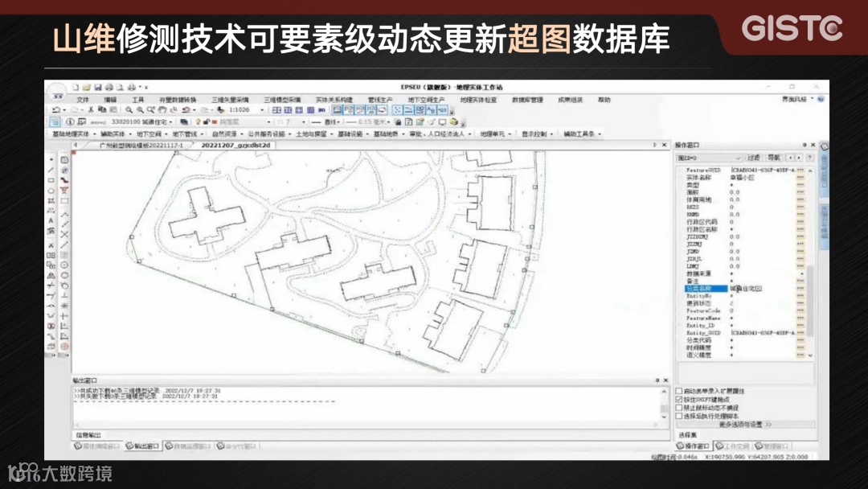The image size is (868, 489).
Task: Click the snap points dotted icon
Action: (398, 109)
